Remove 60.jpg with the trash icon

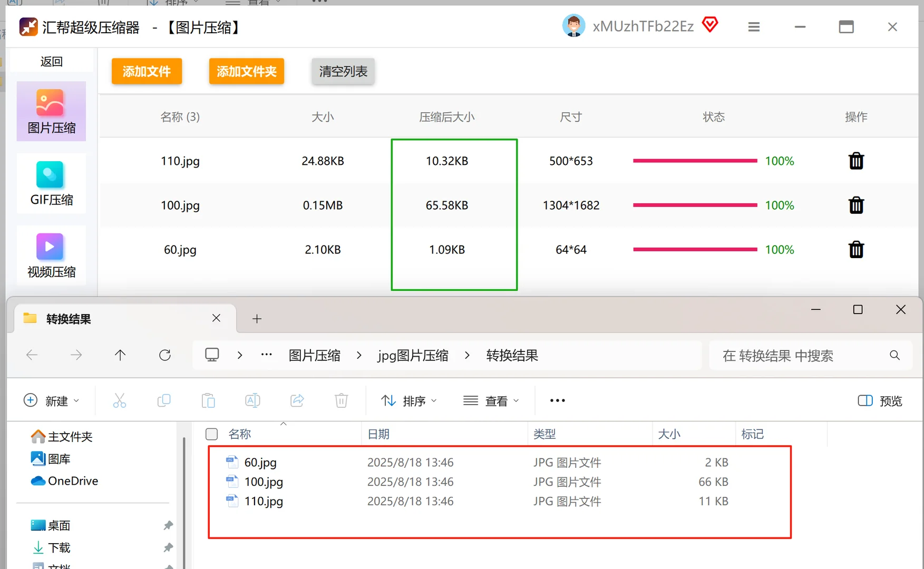tap(855, 249)
